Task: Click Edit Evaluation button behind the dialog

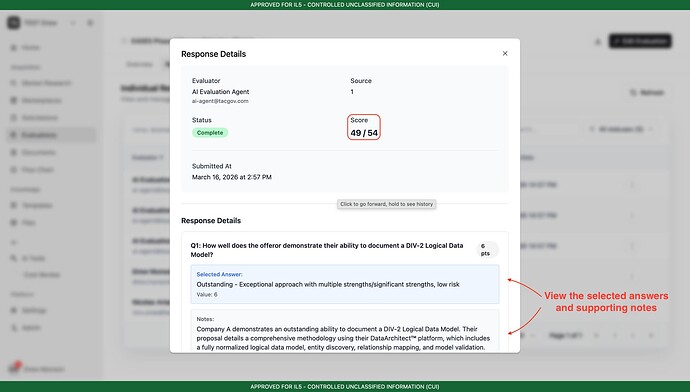Action: click(640, 41)
